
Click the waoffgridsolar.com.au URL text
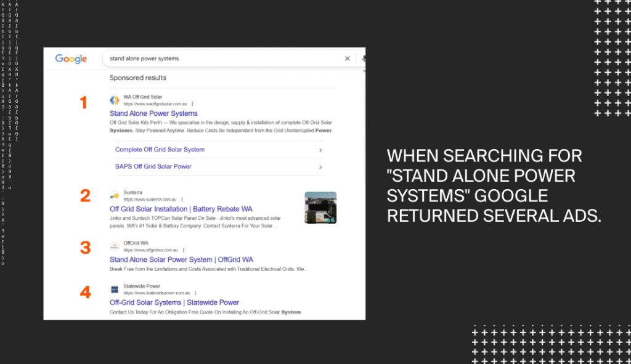coord(155,104)
